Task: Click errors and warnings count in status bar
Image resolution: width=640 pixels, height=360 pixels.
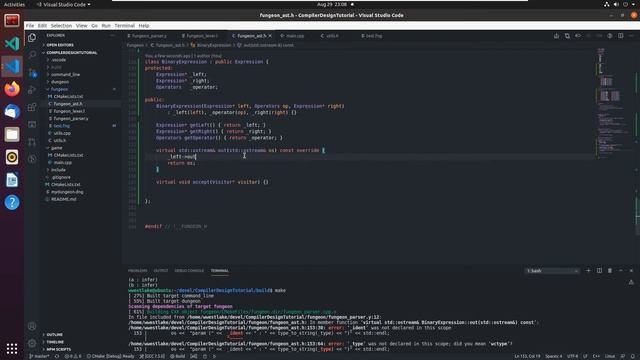Action: pos(73,356)
